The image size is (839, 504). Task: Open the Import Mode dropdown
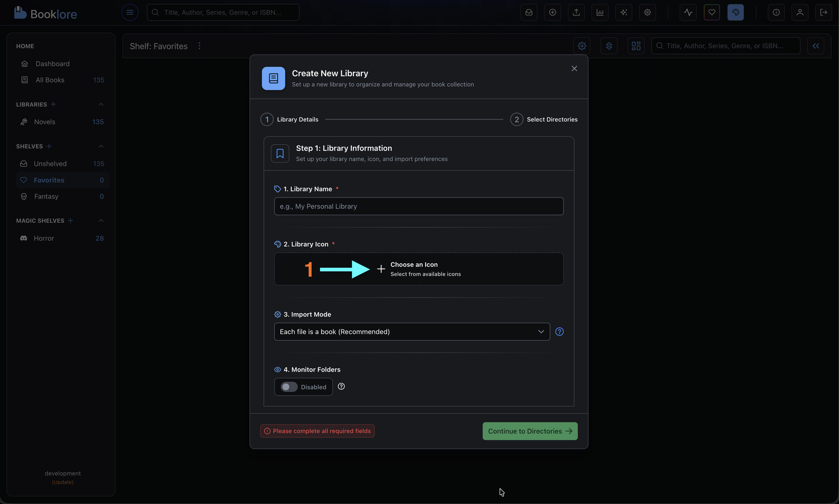tap(412, 331)
